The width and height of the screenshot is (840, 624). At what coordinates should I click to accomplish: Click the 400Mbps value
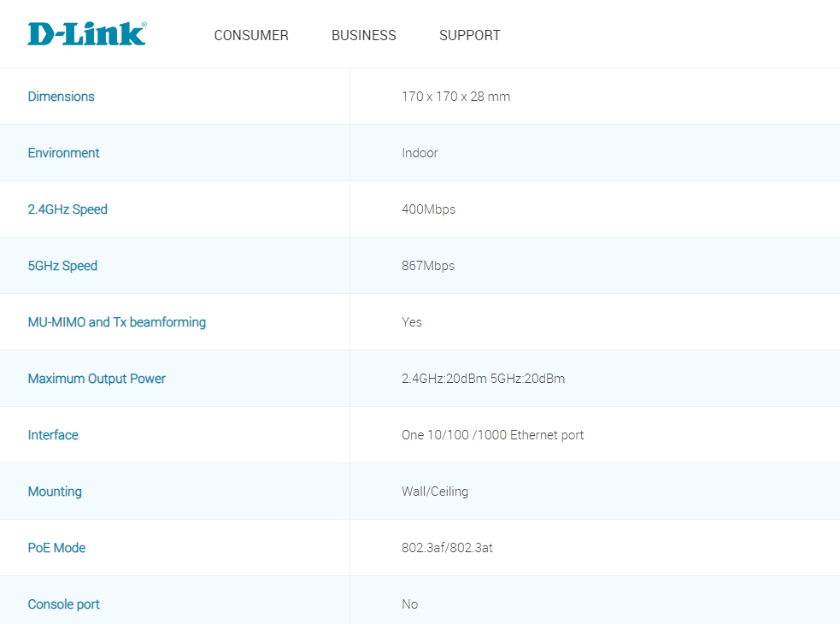428,209
